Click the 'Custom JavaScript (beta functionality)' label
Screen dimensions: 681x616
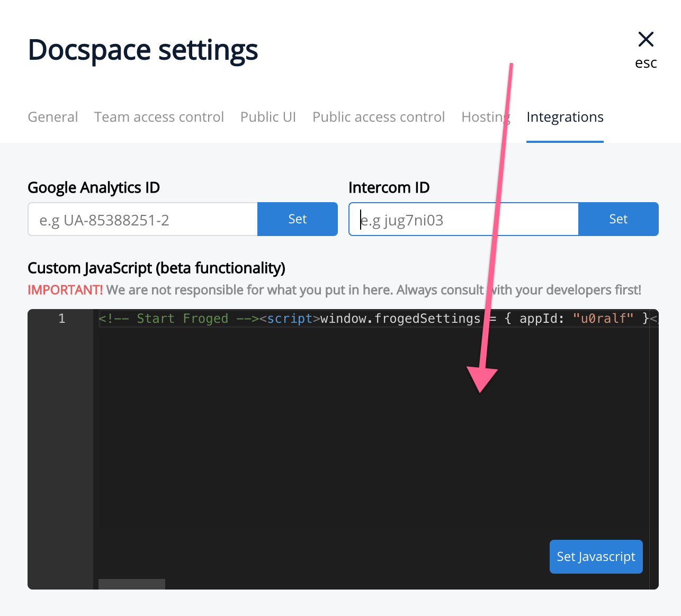(x=156, y=268)
